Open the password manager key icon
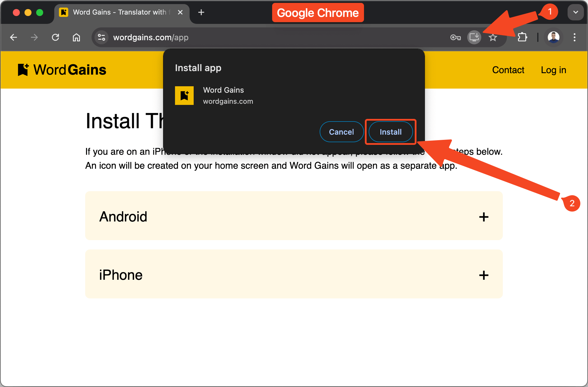This screenshot has height=387, width=588. pyautogui.click(x=455, y=37)
